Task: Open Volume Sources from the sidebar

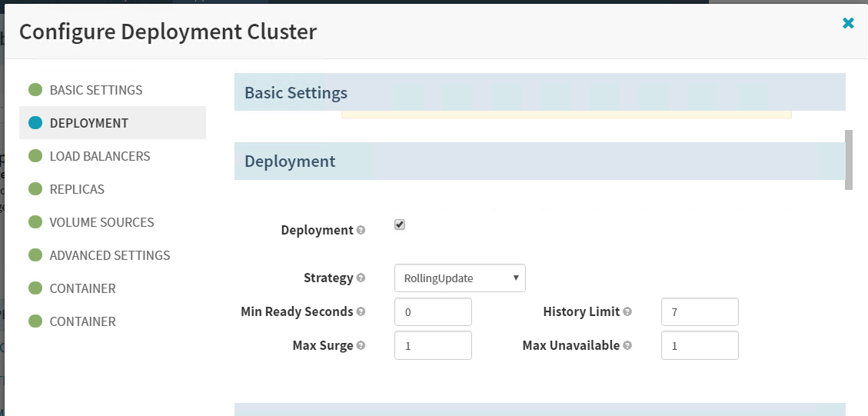Action: coord(101,222)
